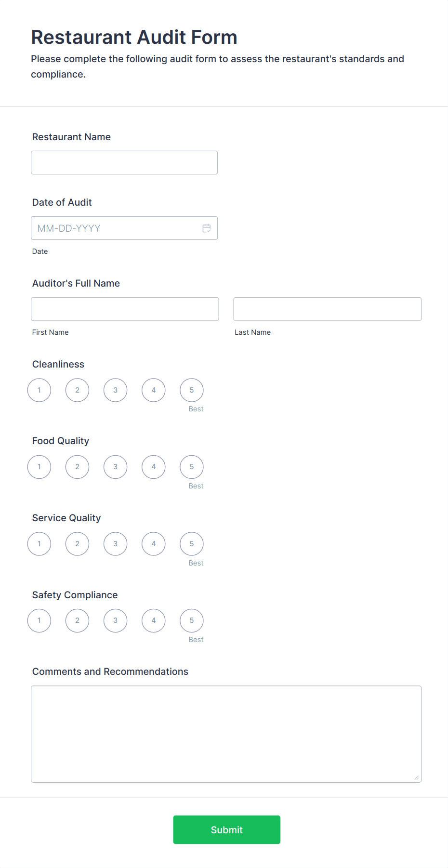Select Food Quality rating 2
Image resolution: width=448 pixels, height=868 pixels.
[x=78, y=467]
